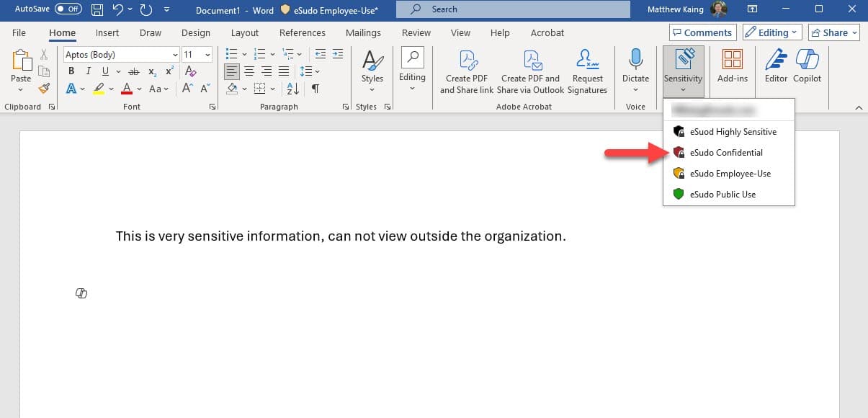Open the Editing mode dropdown
Viewport: 868px width, 418px height.
coord(771,32)
